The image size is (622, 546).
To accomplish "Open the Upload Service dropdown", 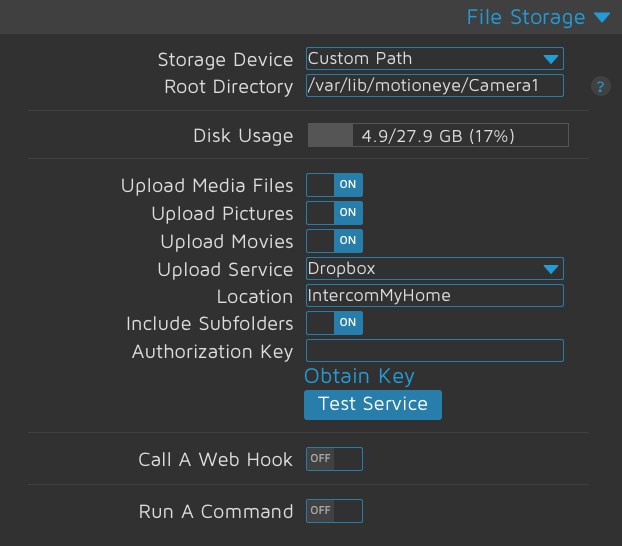I will click(435, 269).
